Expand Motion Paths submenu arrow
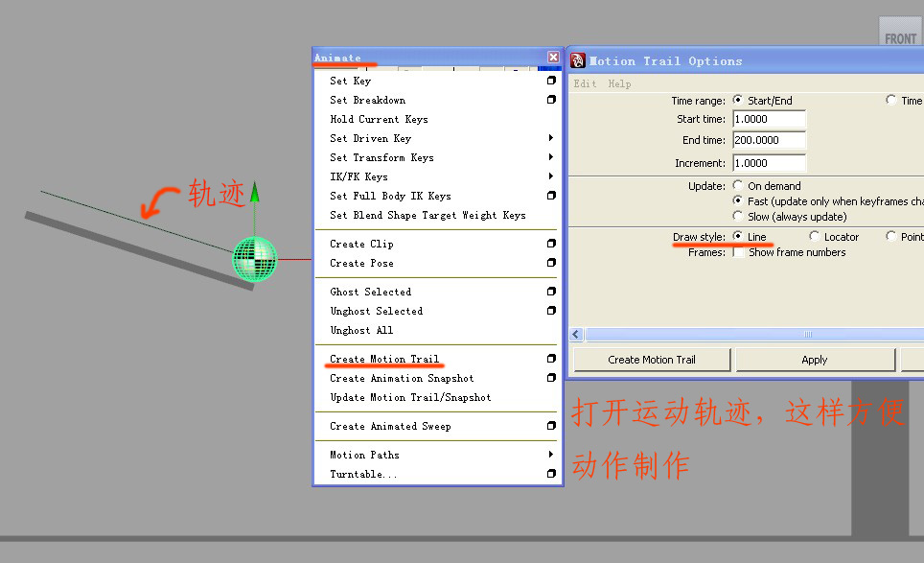This screenshot has height=563, width=924. pos(550,454)
